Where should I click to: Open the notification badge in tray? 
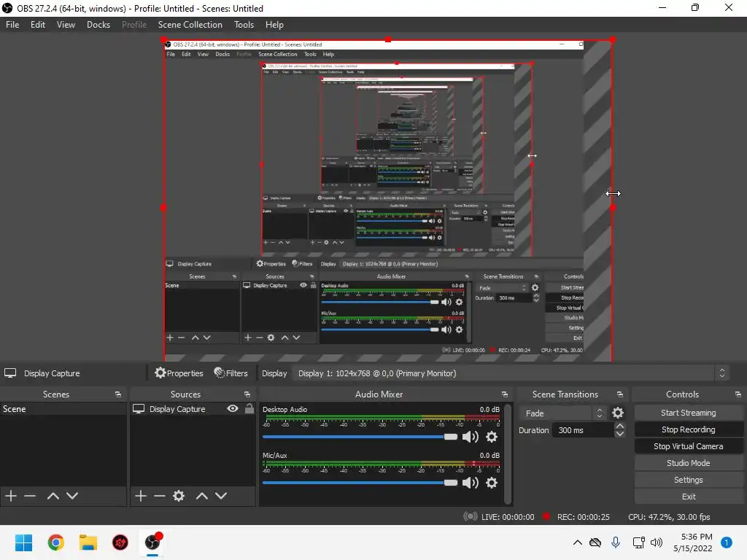[x=727, y=542]
